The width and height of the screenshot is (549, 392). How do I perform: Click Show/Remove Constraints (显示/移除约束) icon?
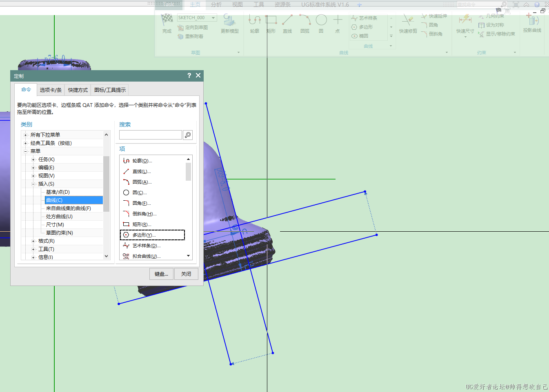pos(481,34)
